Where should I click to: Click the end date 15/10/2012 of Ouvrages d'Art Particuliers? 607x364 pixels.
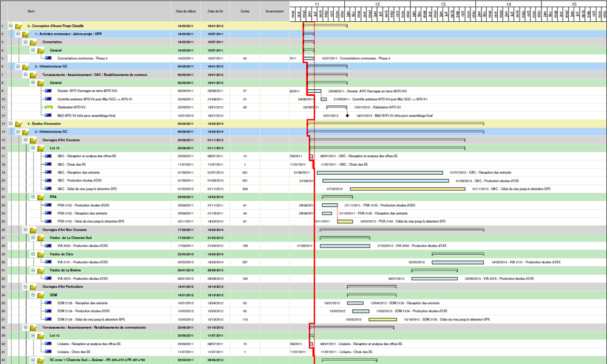click(x=215, y=286)
